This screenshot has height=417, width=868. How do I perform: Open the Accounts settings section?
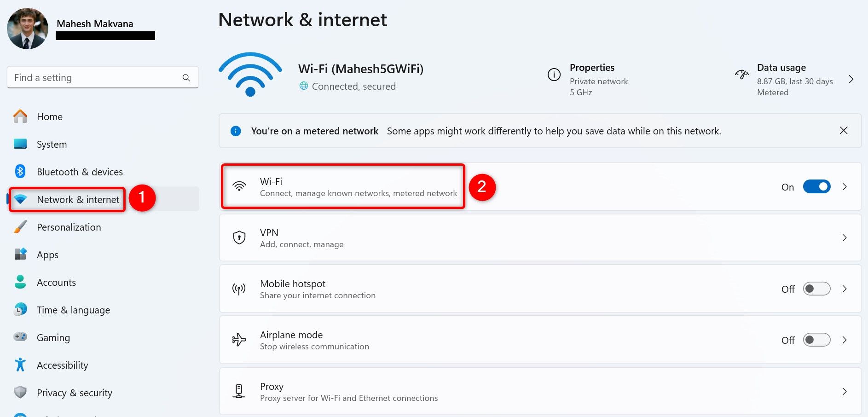pos(56,282)
